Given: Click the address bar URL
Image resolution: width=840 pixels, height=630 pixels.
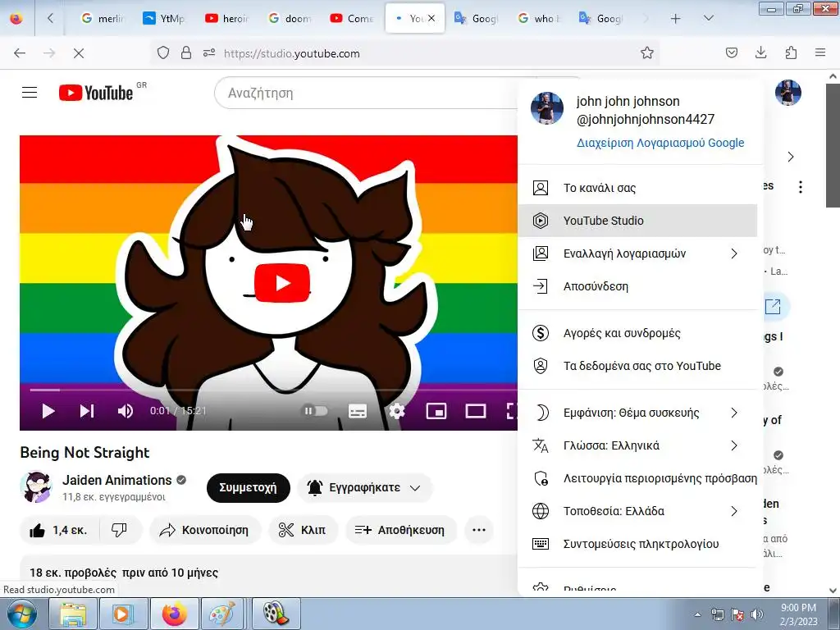Looking at the screenshot, I should coord(291,53).
